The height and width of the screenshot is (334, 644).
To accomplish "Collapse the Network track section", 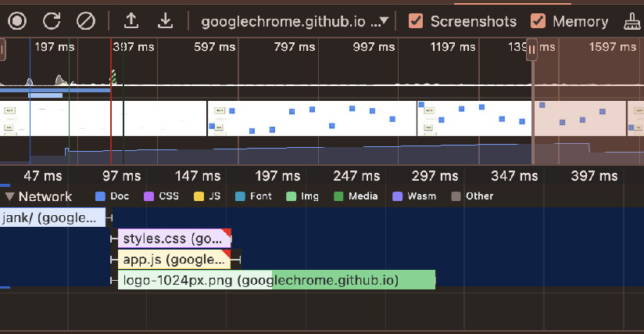I will 9,196.
